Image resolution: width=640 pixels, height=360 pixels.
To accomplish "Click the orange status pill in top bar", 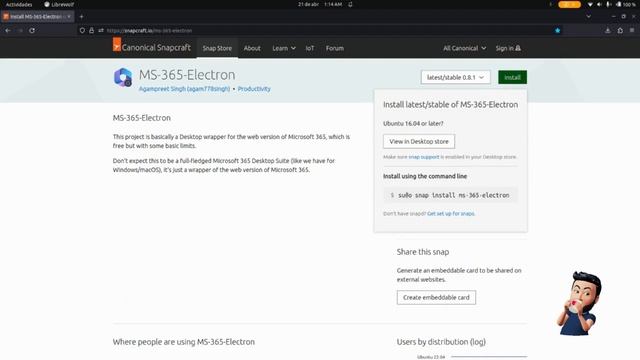I will point(569,4).
